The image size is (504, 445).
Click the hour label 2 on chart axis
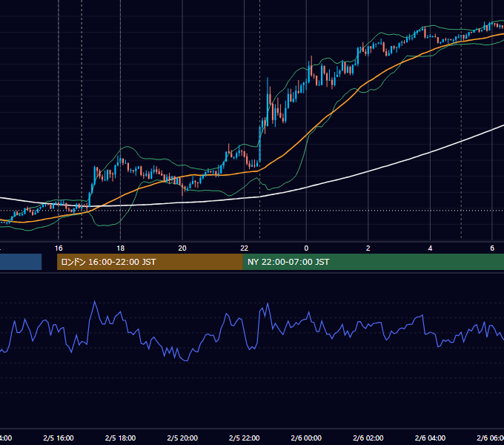pos(368,248)
